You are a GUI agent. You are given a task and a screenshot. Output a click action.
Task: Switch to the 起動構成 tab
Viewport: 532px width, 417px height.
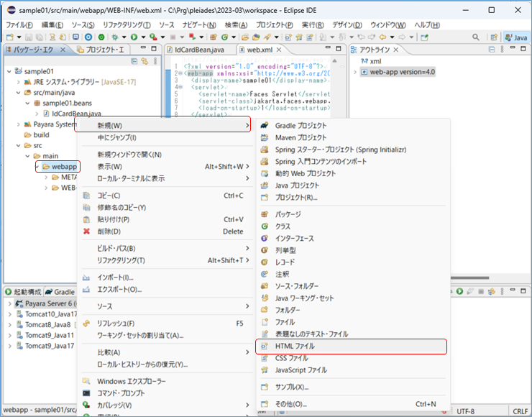(x=23, y=292)
